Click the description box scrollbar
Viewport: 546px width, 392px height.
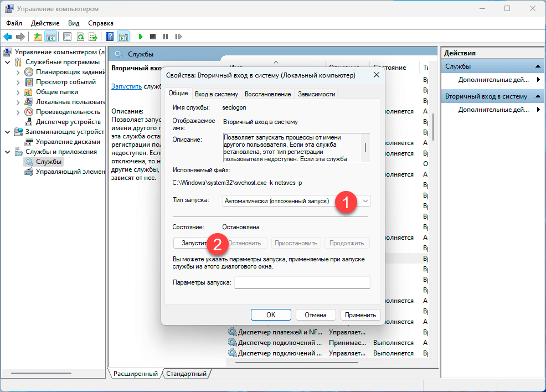click(365, 148)
